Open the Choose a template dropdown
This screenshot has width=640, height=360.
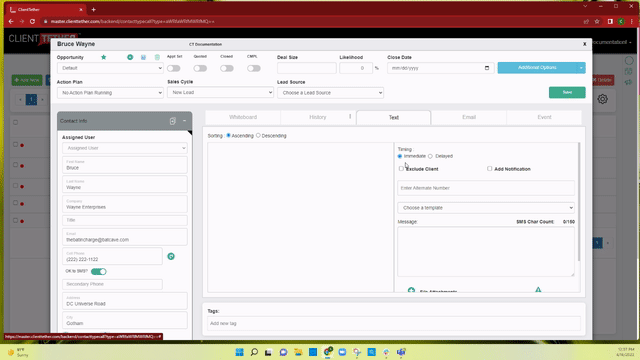coord(486,207)
